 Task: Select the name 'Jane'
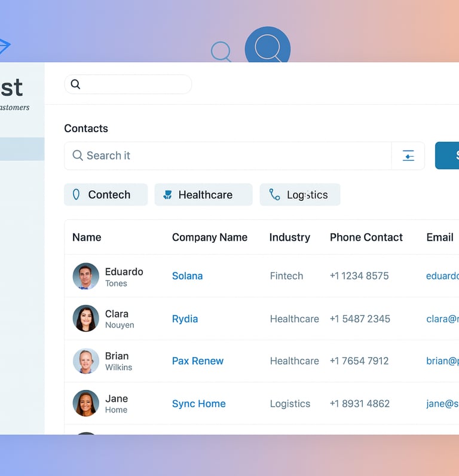117,399
